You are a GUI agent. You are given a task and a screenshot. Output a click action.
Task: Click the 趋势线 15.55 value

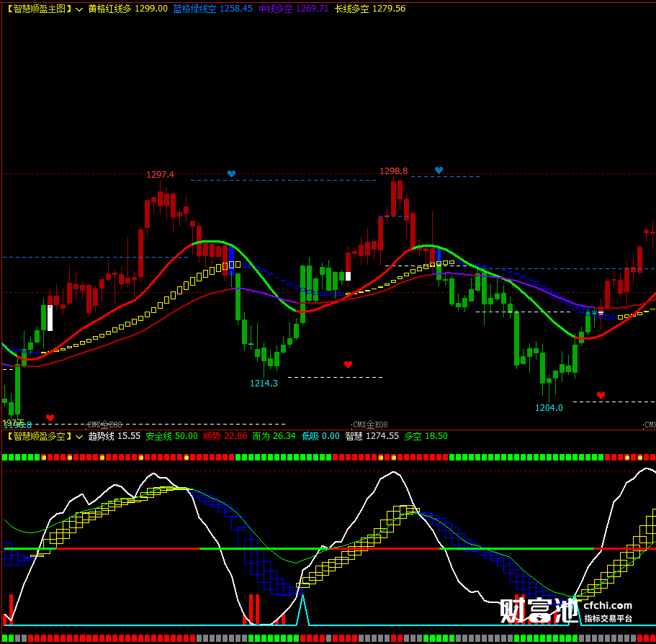point(114,436)
